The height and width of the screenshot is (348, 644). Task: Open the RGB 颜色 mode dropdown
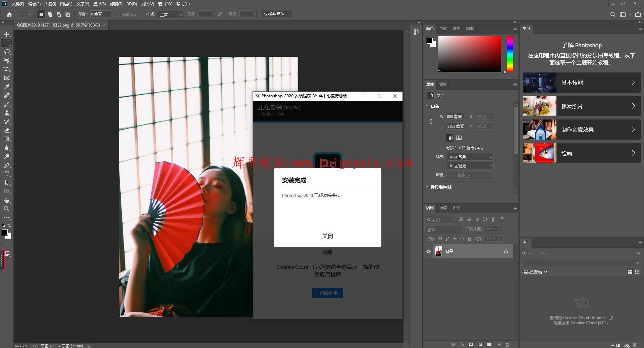click(x=470, y=157)
